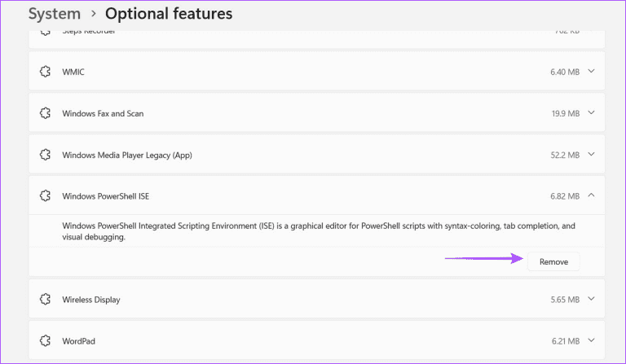Expand the Windows Media Player Legacy chevron

pyautogui.click(x=592, y=155)
